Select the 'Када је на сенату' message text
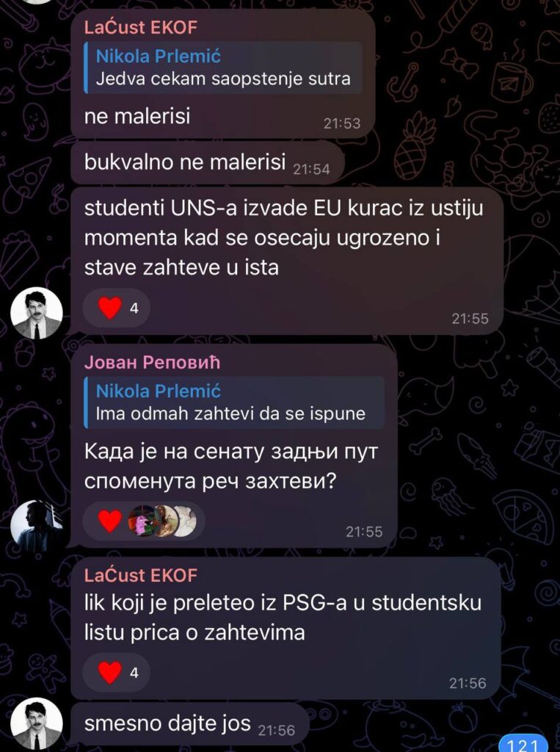Image resolution: width=560 pixels, height=752 pixels. [232, 467]
